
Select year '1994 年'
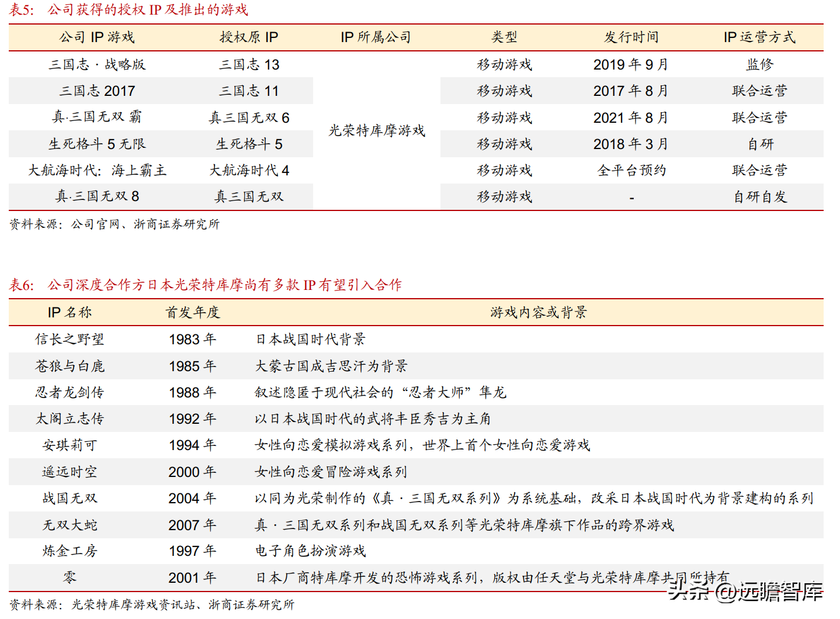tap(192, 445)
